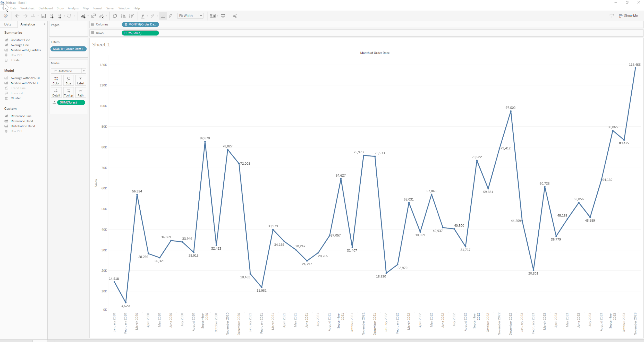
Task: Select Average Line in Summarize
Action: click(20, 45)
